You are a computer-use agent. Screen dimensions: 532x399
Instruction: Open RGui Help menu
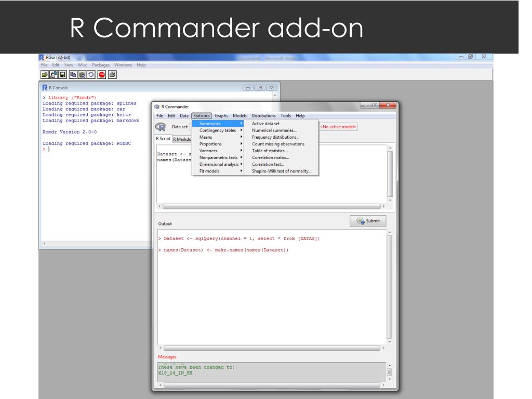(141, 65)
